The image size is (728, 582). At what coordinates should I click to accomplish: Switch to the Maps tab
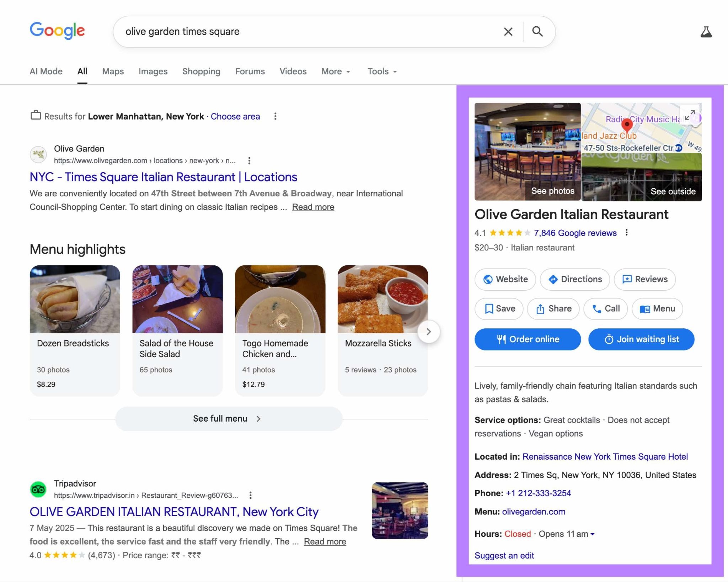113,71
